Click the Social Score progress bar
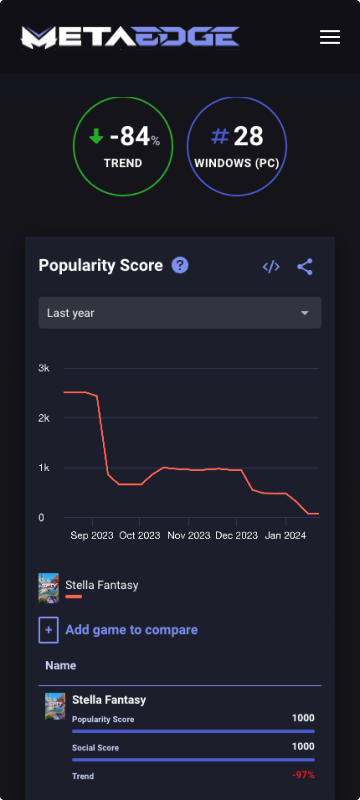This screenshot has width=360, height=800. [193, 760]
